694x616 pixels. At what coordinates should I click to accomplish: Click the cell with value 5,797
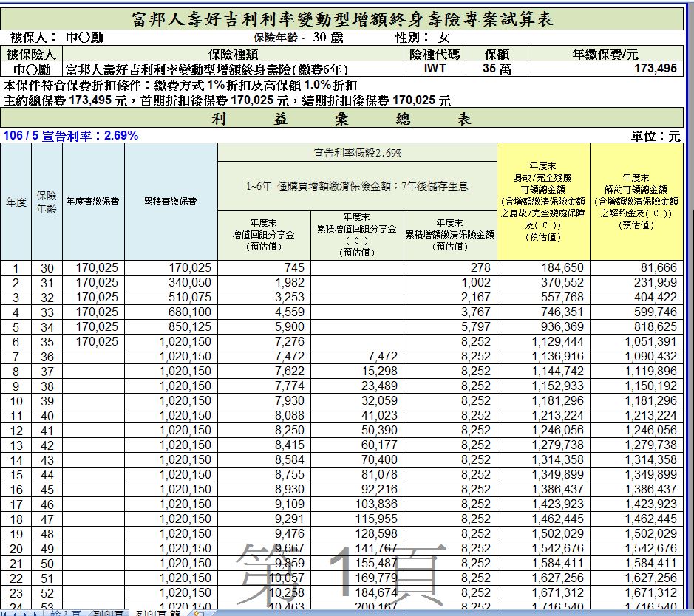[450, 326]
